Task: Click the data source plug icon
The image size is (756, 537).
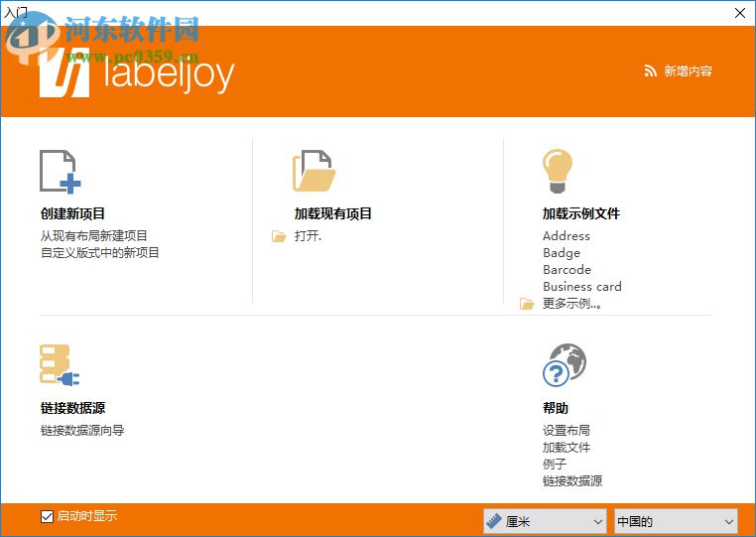Action: [x=60, y=364]
